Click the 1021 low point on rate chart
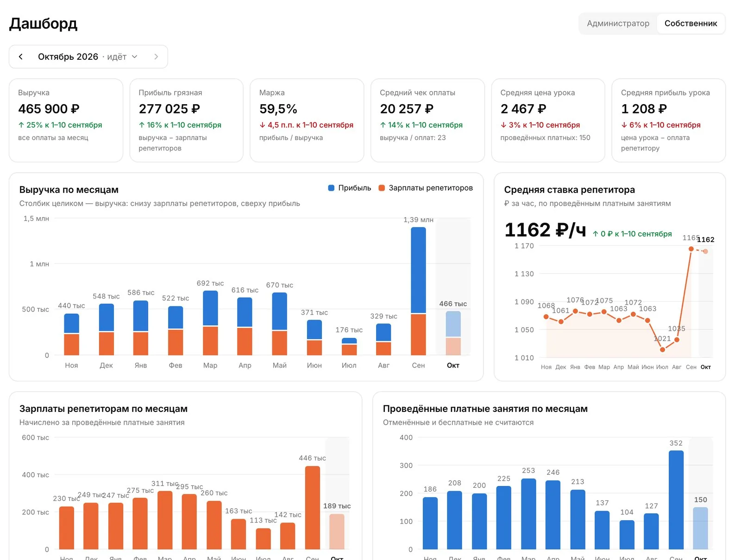Screen dimensions: 741x560 point(662,349)
